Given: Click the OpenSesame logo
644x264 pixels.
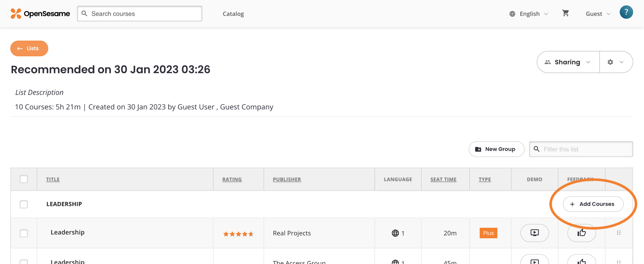Looking at the screenshot, I should [x=40, y=13].
